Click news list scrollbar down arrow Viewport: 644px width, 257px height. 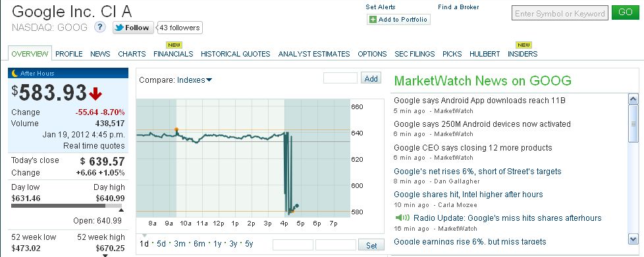point(633,239)
